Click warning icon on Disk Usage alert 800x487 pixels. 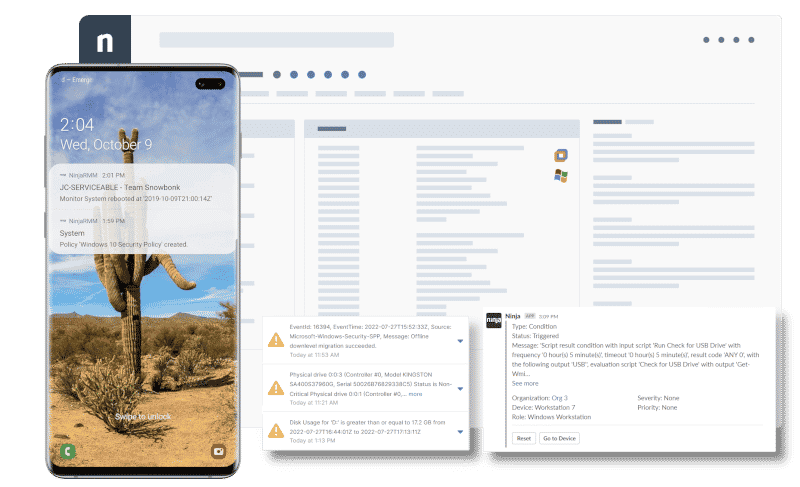point(275,432)
